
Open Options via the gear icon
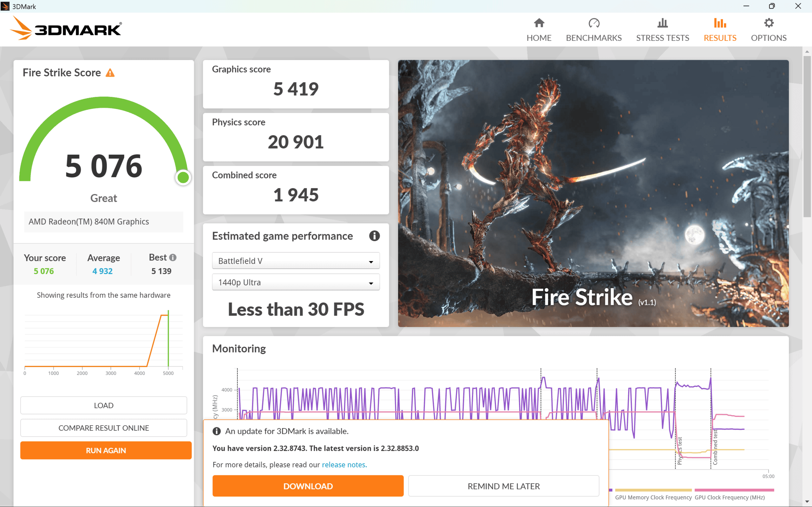click(x=769, y=23)
